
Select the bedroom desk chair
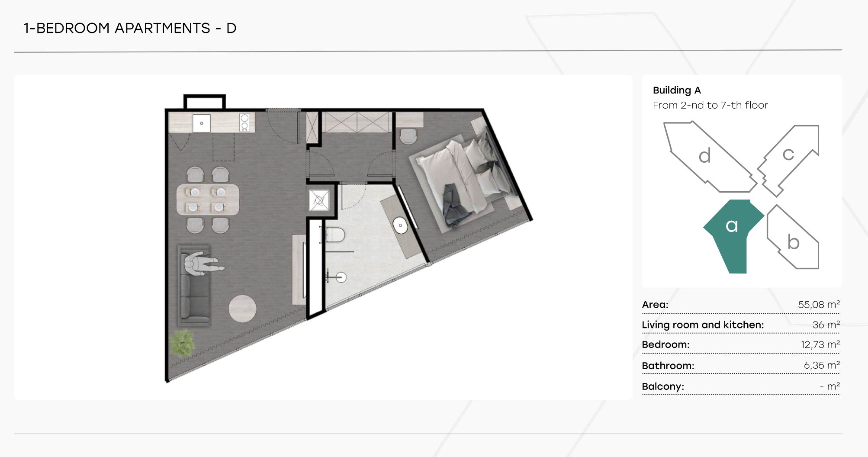tap(408, 136)
